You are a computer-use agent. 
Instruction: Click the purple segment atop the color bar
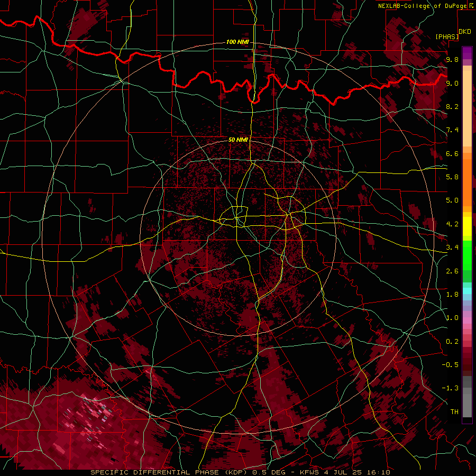coord(467,53)
